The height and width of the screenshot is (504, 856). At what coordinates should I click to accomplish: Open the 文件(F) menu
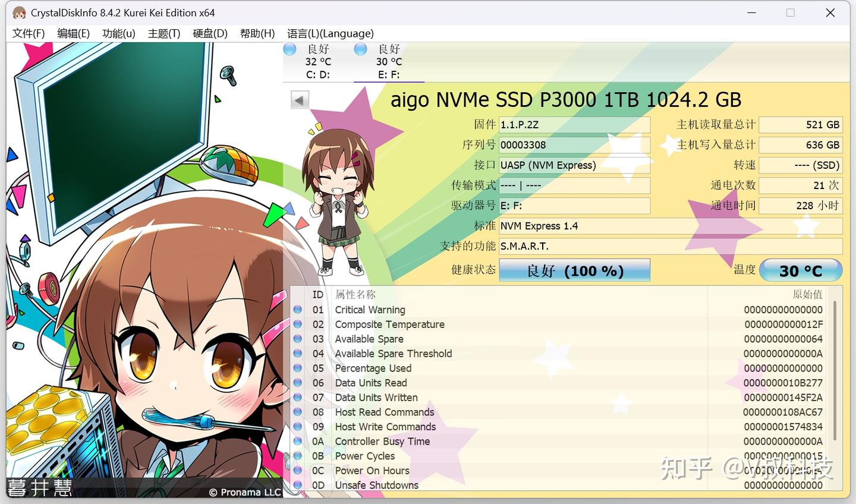[x=29, y=33]
